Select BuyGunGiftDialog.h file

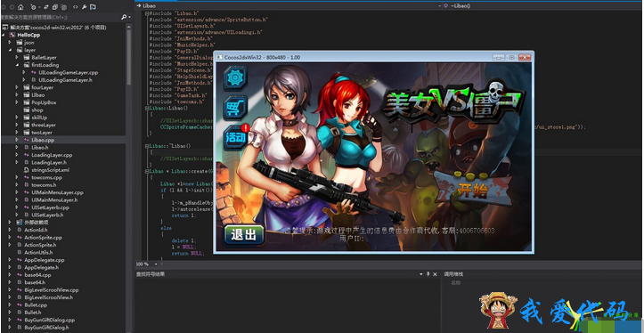pos(46,328)
